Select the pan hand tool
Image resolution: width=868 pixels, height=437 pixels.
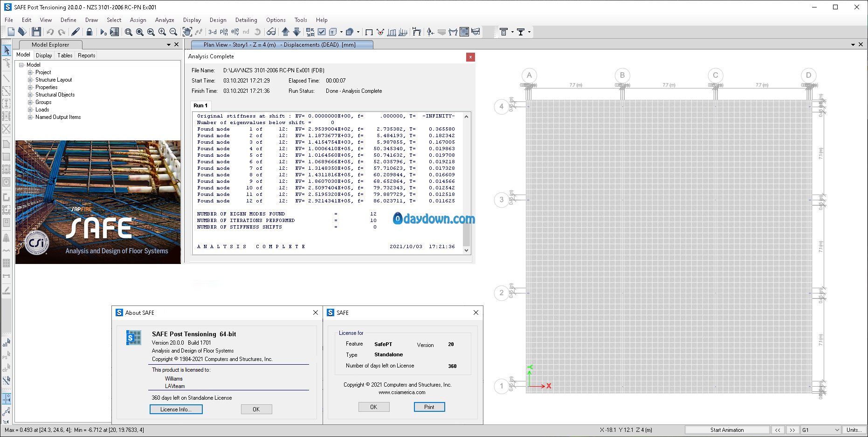click(187, 32)
